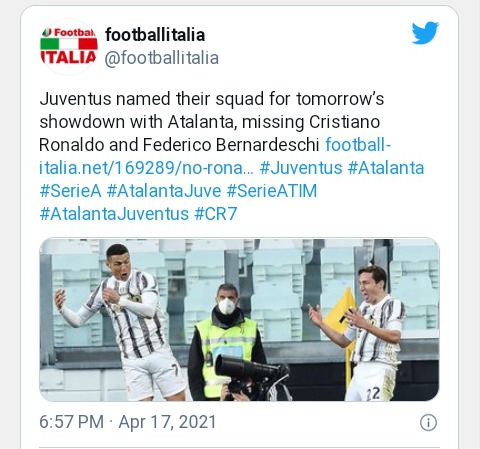Open the #AtalantaJuve hashtag

[164, 191]
